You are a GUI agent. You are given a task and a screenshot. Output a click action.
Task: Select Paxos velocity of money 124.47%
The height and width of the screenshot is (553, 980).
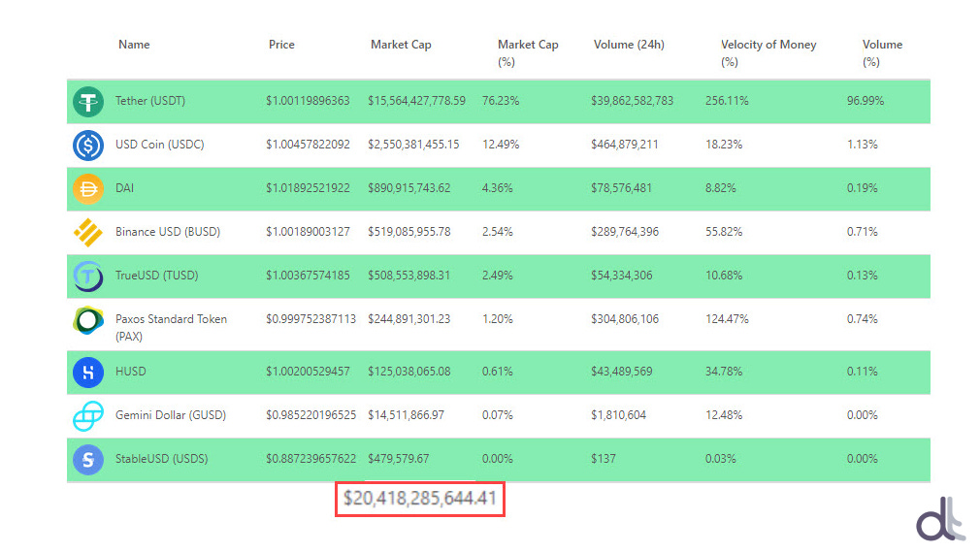[726, 319]
